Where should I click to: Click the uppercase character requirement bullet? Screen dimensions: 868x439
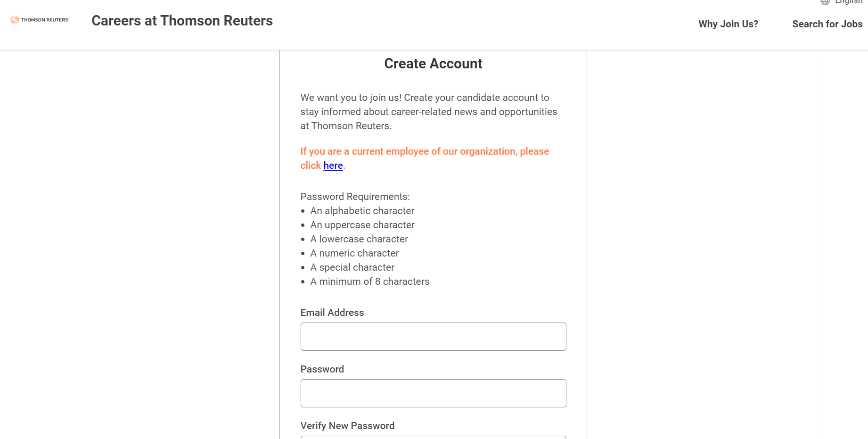(362, 225)
